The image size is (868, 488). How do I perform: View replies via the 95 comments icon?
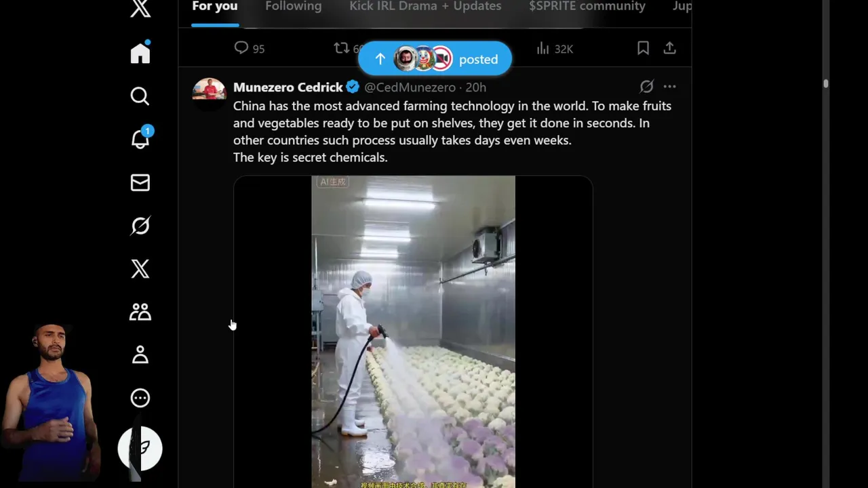249,48
